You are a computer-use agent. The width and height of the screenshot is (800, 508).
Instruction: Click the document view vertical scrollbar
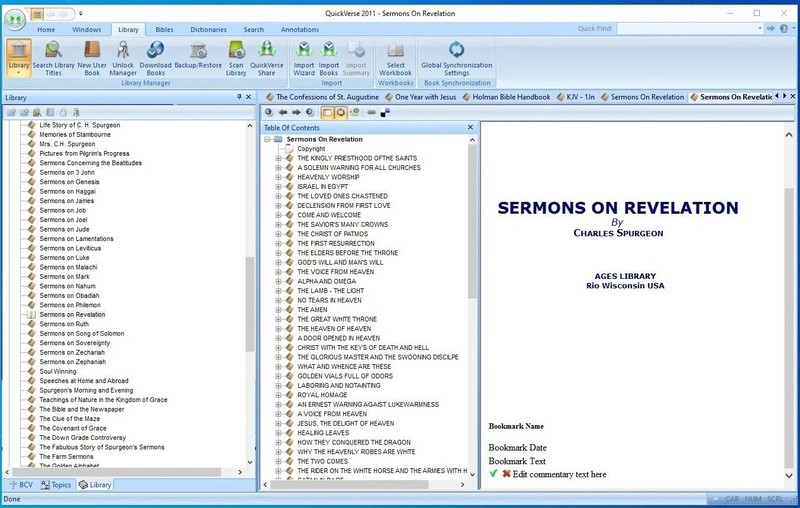click(789, 329)
